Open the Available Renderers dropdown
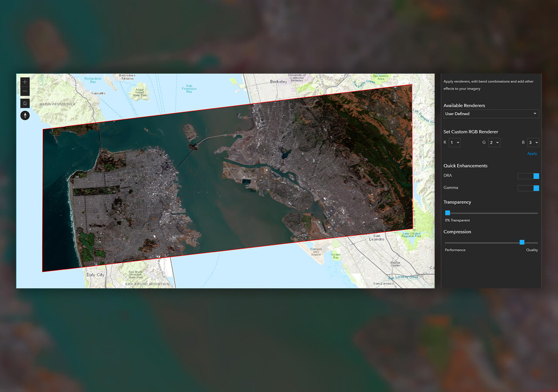558x392 pixels. [x=491, y=114]
